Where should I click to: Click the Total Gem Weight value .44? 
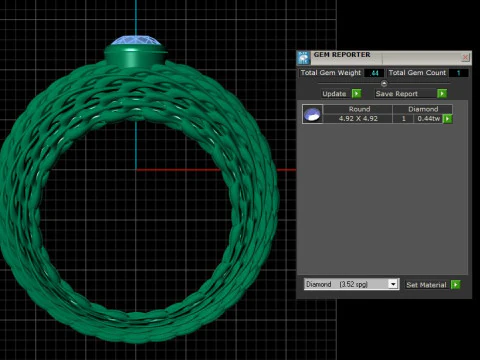coord(374,73)
